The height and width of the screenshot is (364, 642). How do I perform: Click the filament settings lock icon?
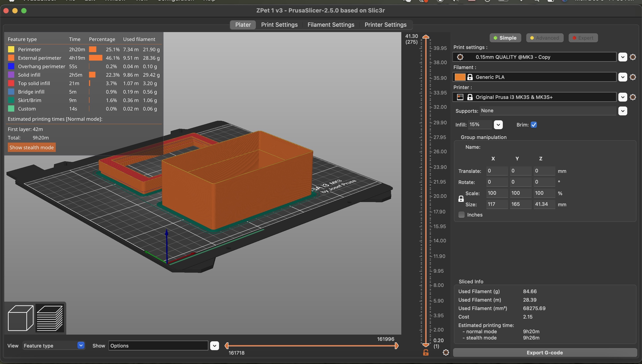point(469,77)
